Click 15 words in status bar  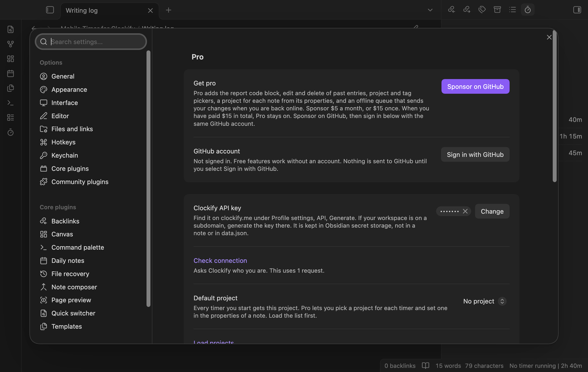[x=448, y=366]
